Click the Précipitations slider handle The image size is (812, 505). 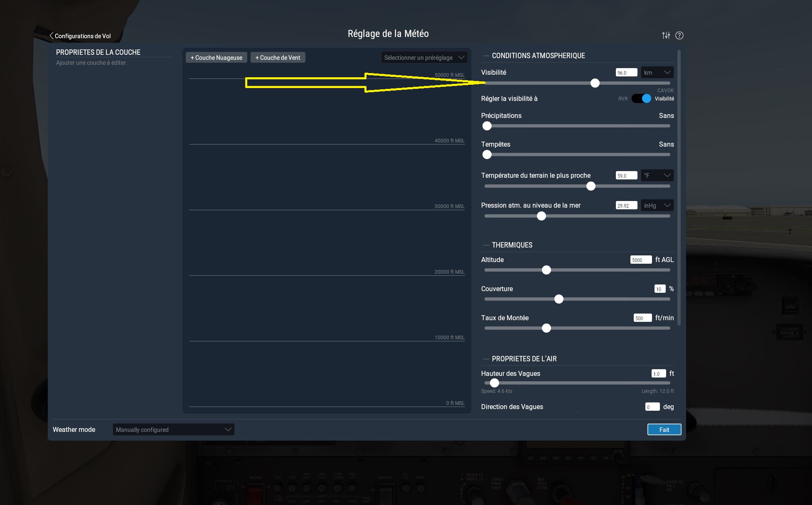click(x=487, y=126)
